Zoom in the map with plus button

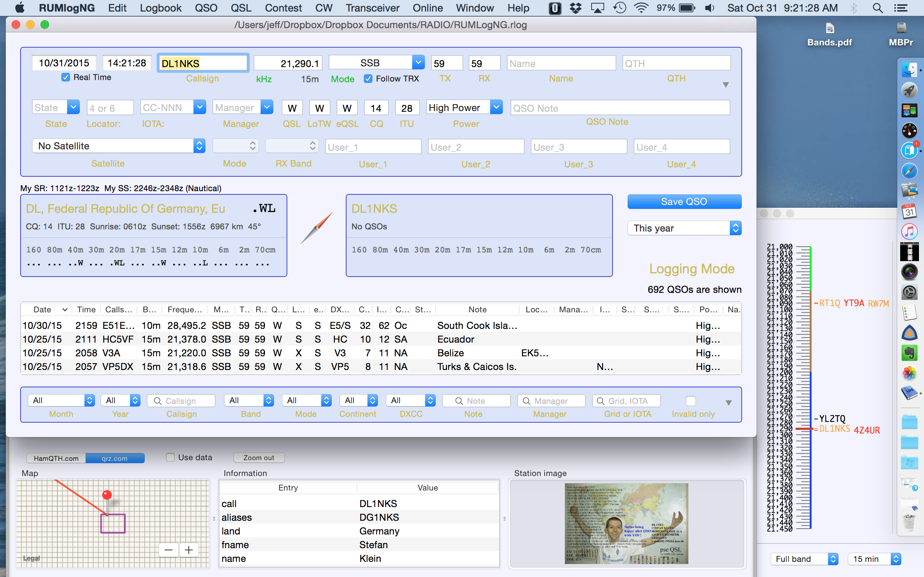tap(189, 550)
